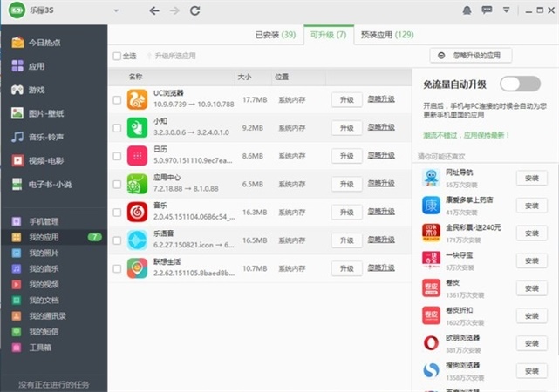Install 欧朋浏览器
The width and height of the screenshot is (559, 392).
point(532,343)
